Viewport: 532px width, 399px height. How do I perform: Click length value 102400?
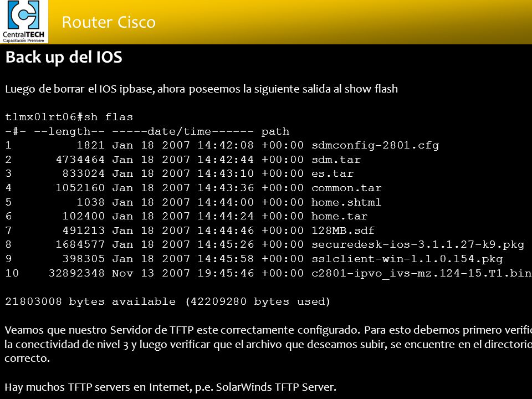[84, 217]
